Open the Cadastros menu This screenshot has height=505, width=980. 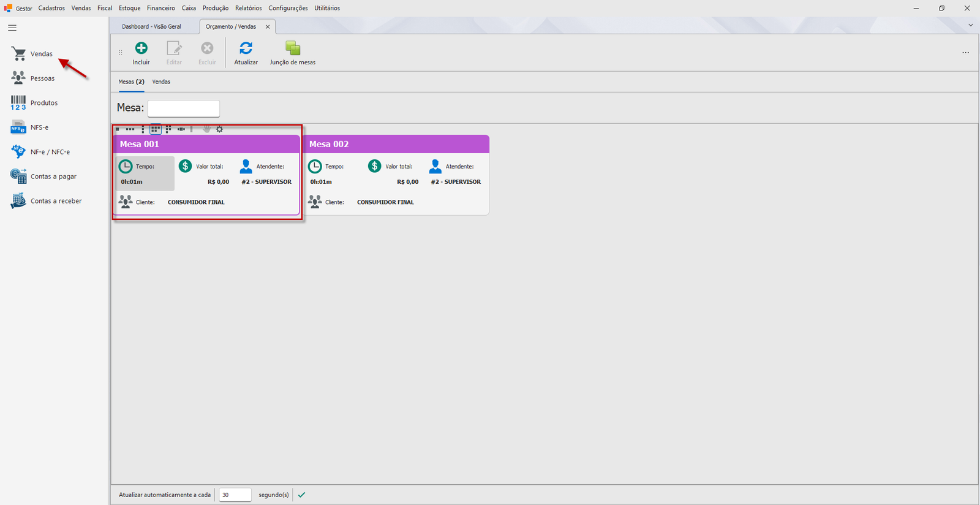(51, 8)
